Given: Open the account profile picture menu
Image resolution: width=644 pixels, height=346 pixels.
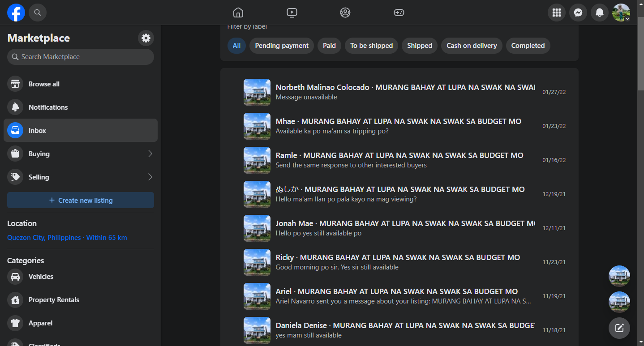Looking at the screenshot, I should (x=621, y=13).
